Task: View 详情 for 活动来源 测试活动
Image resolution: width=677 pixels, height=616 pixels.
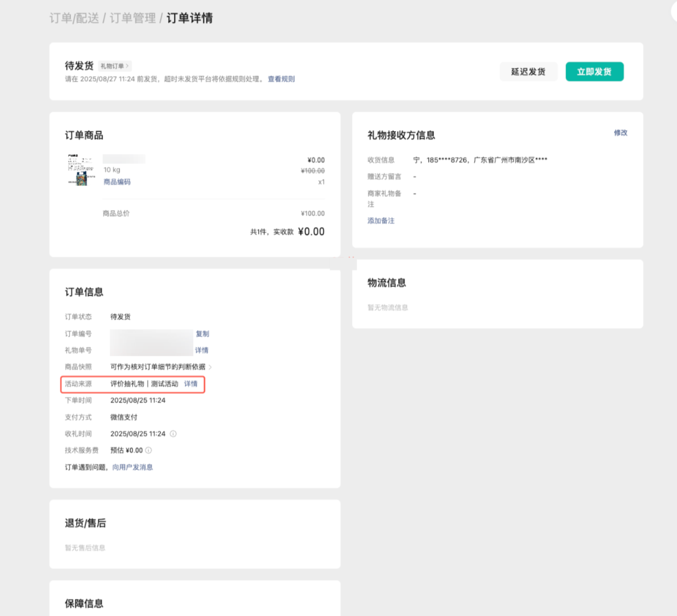Action: (x=191, y=384)
